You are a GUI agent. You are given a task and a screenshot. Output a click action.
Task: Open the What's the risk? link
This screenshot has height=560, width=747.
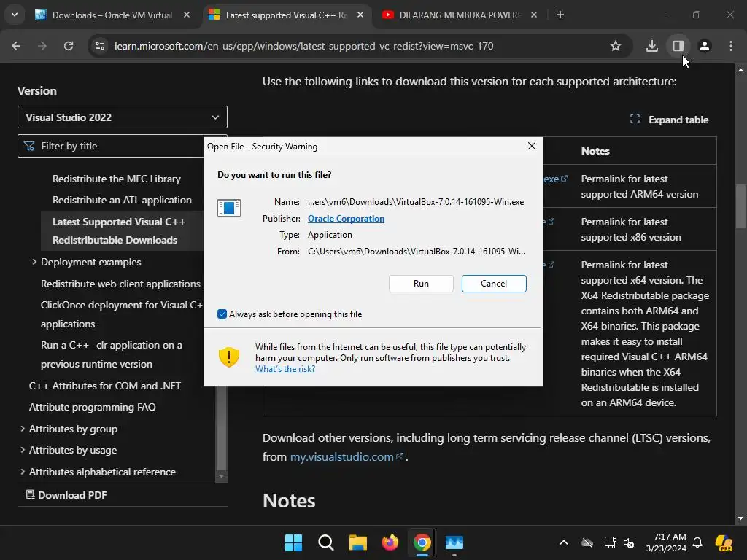[285, 368]
